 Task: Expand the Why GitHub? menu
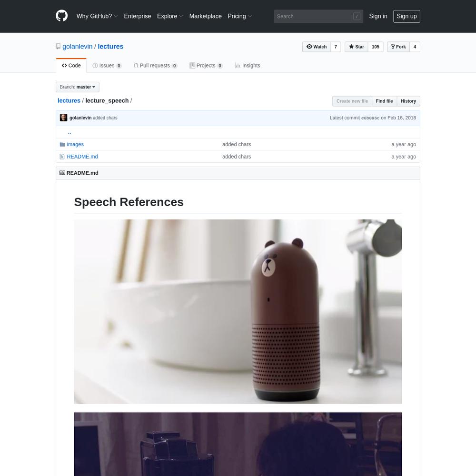[x=97, y=16]
